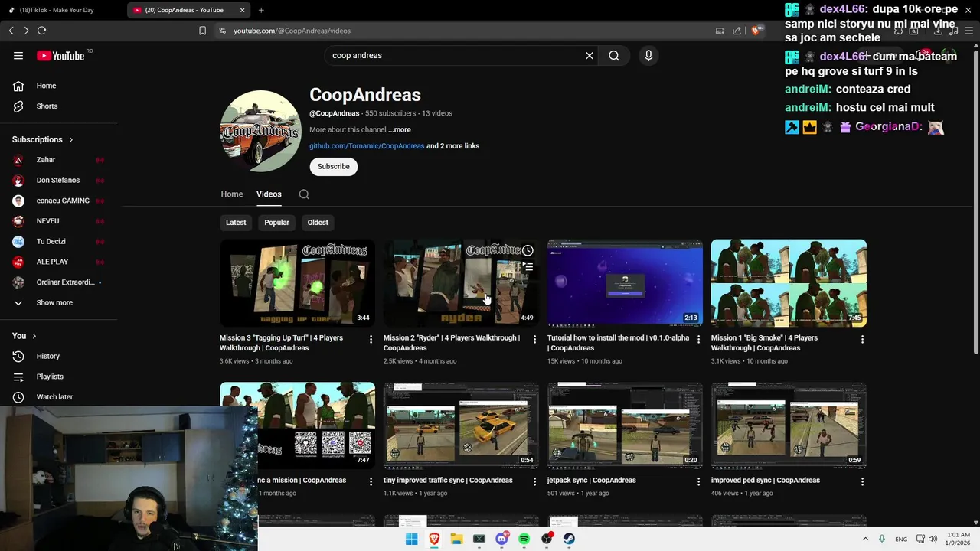Open the 'and 2 more links' text
The height and width of the screenshot is (551, 980).
click(x=452, y=146)
